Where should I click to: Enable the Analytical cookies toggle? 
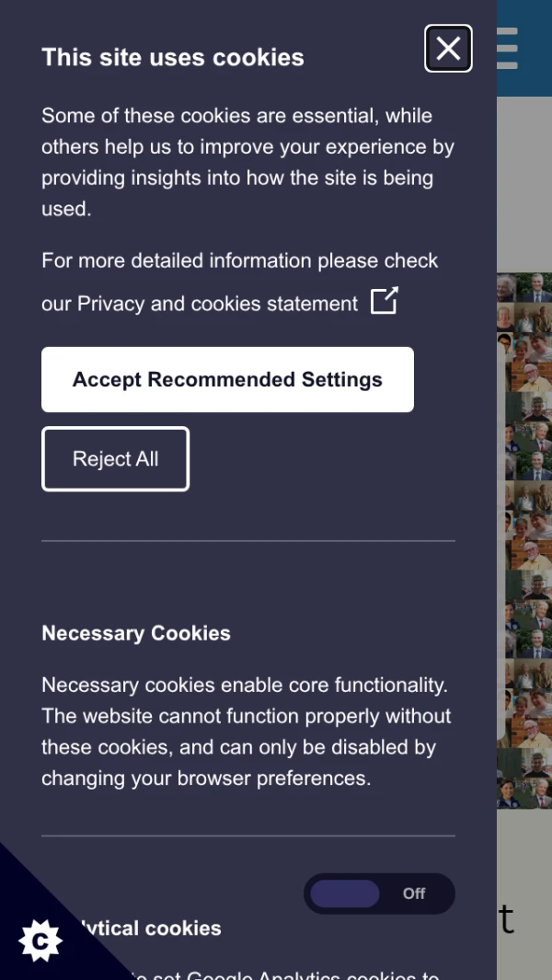(379, 894)
